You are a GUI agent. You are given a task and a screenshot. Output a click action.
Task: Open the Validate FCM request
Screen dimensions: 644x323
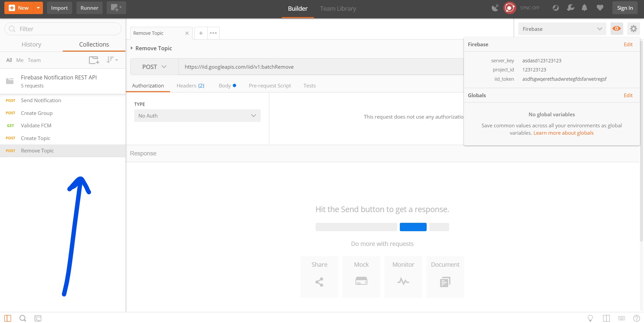(x=63, y=125)
